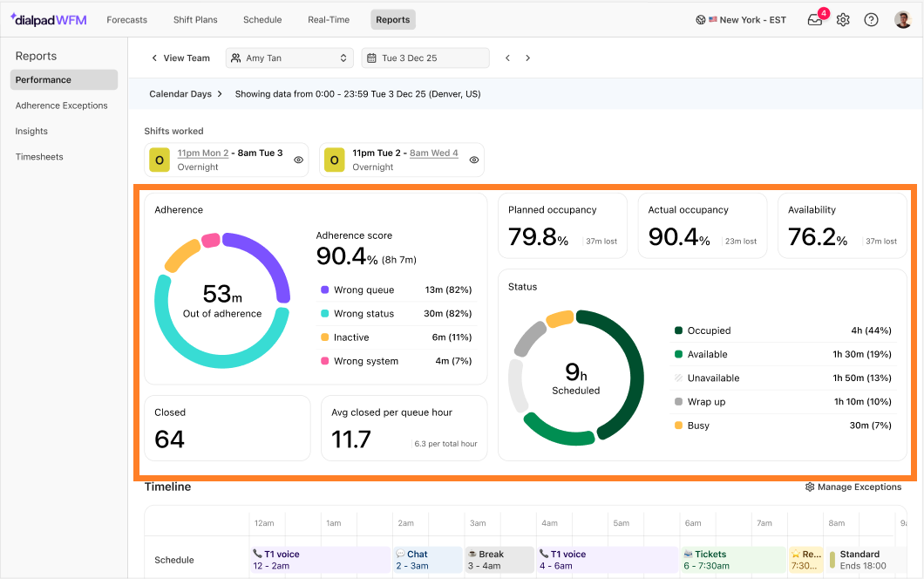Open the settings gear icon
Viewport: 924px width, 579px height.
[843, 19]
